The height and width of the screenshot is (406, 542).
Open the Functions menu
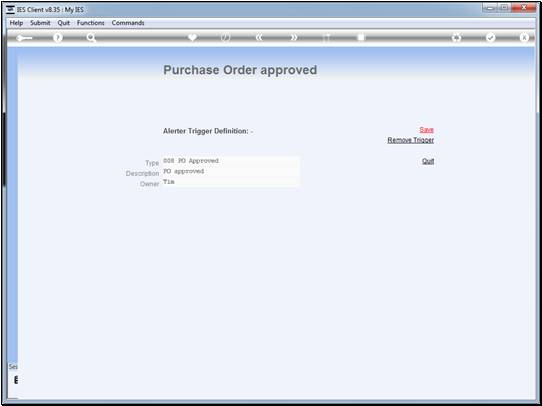[91, 23]
